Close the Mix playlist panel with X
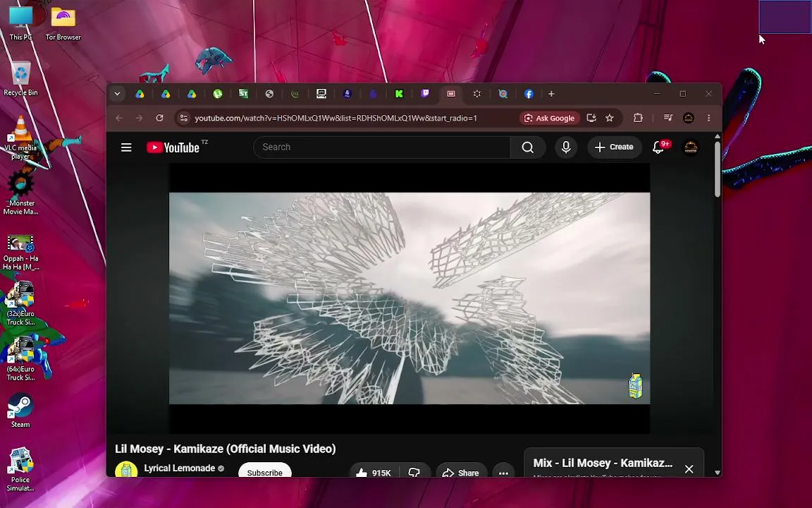Viewport: 812px width, 508px height. (689, 469)
